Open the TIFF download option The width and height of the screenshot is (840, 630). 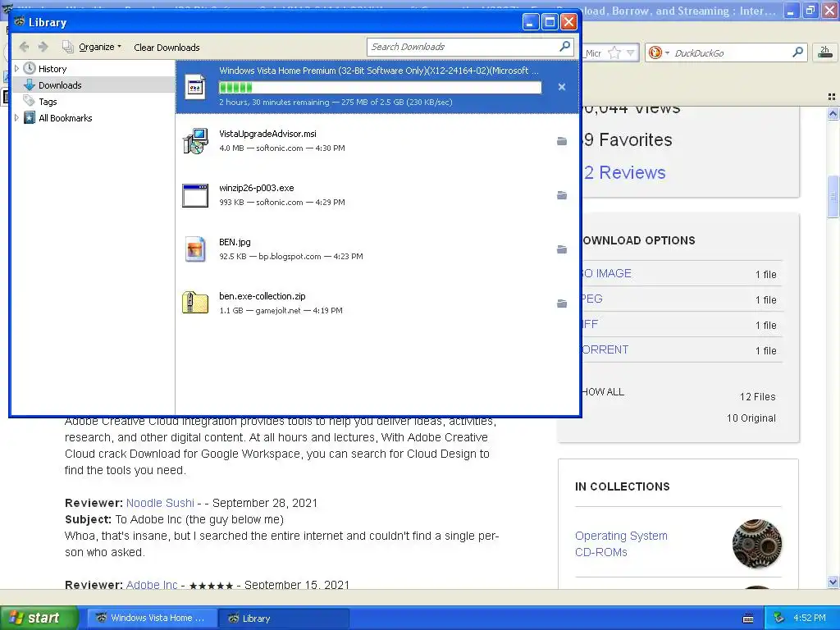pyautogui.click(x=591, y=324)
